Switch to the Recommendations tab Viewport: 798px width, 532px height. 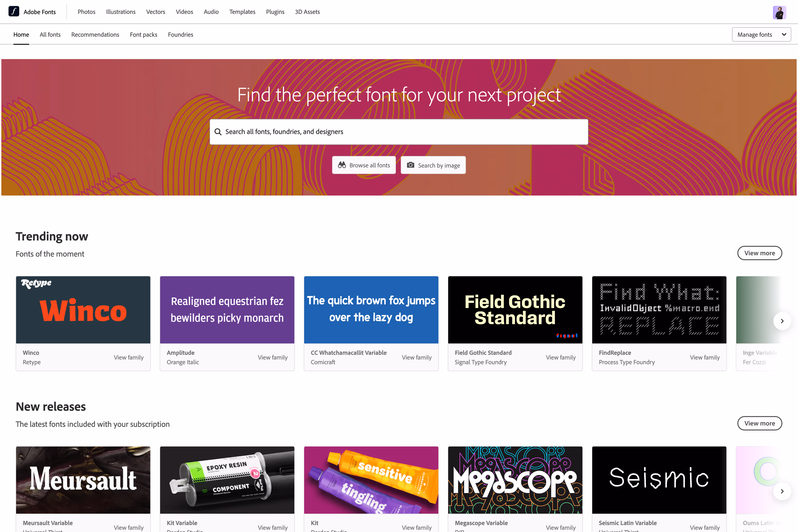95,35
